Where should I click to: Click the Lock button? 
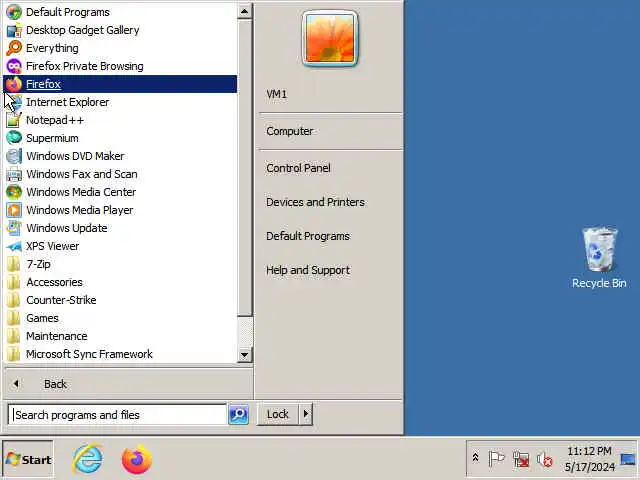(x=278, y=414)
